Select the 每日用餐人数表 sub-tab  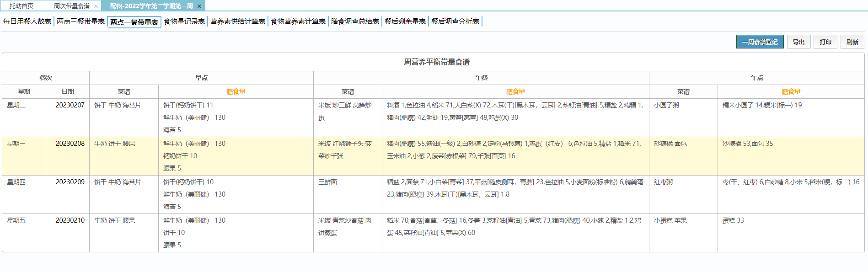27,21
